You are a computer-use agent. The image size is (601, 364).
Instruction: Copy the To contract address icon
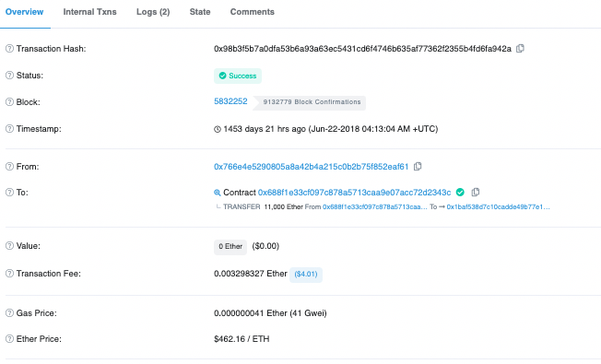click(476, 192)
